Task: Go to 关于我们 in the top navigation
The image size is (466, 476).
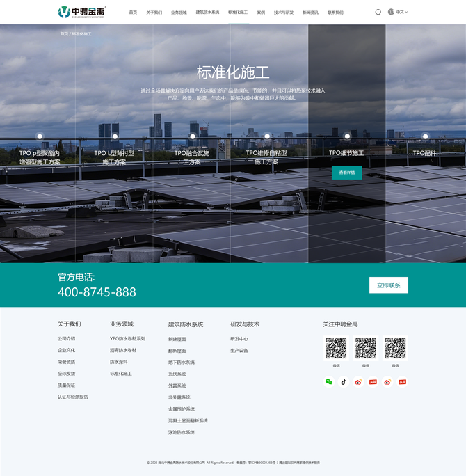Action: point(154,13)
